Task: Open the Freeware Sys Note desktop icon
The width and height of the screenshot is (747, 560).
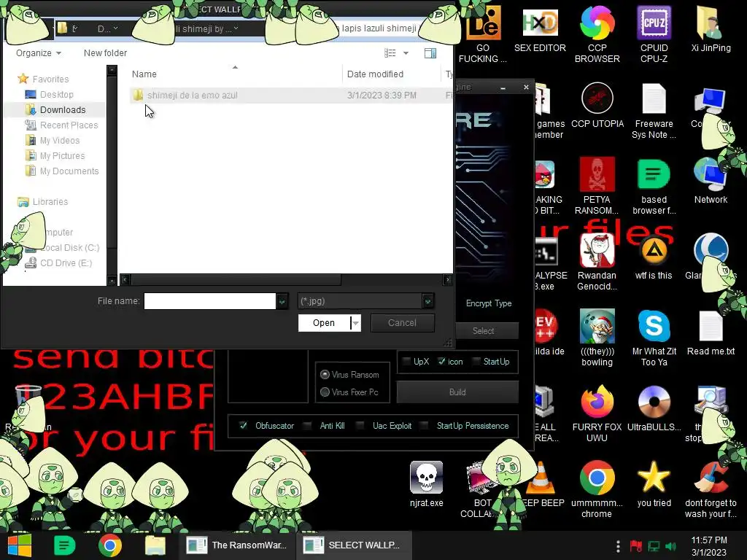Action: click(654, 111)
